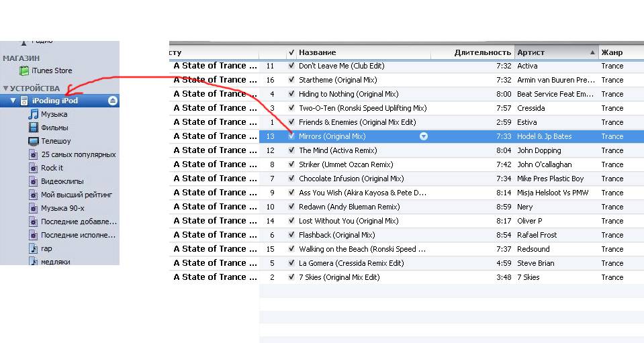
Task: Click artist Steve Brian
Action: coord(536,263)
